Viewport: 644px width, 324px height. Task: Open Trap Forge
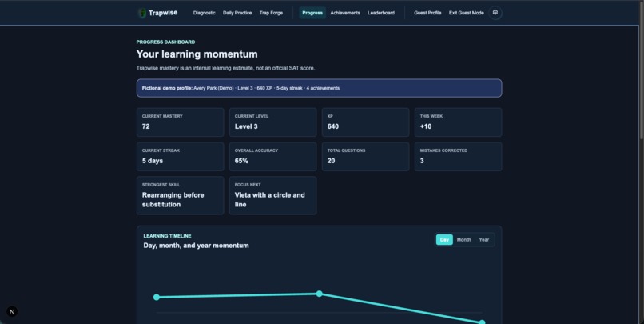point(271,13)
